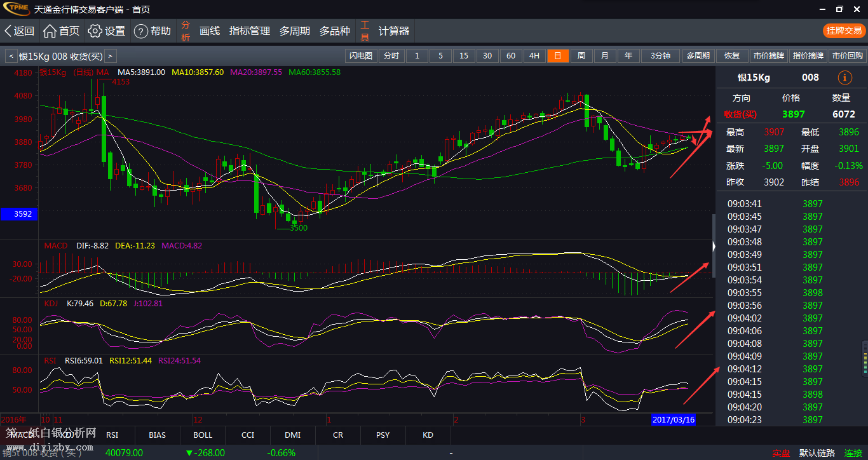868x460 pixels.
Task: Switch to BIAS indicator tab
Action: point(157,435)
